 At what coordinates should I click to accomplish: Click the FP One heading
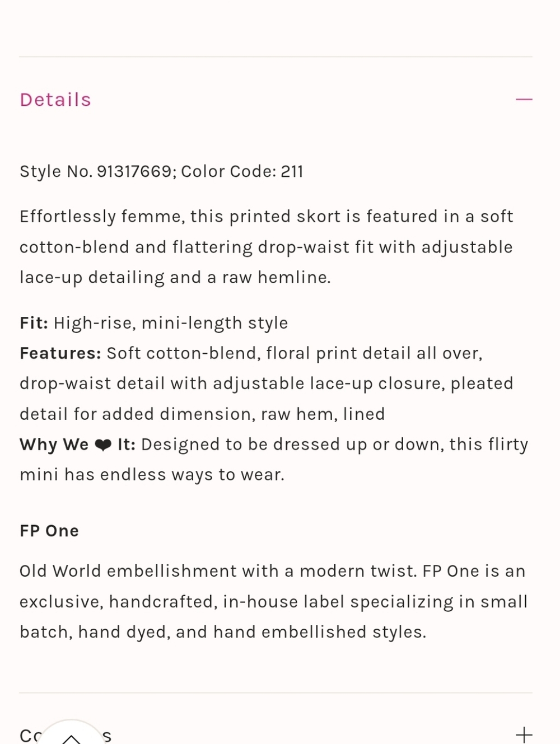tap(49, 531)
